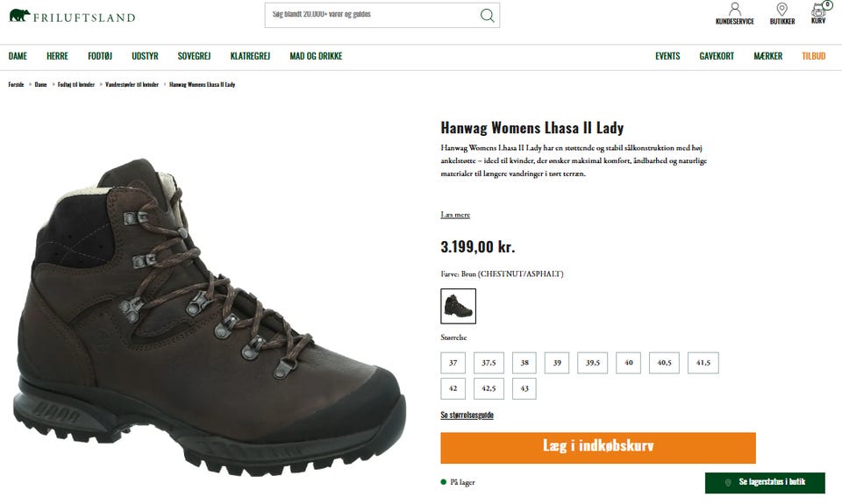Open the Herre menu

pos(58,56)
